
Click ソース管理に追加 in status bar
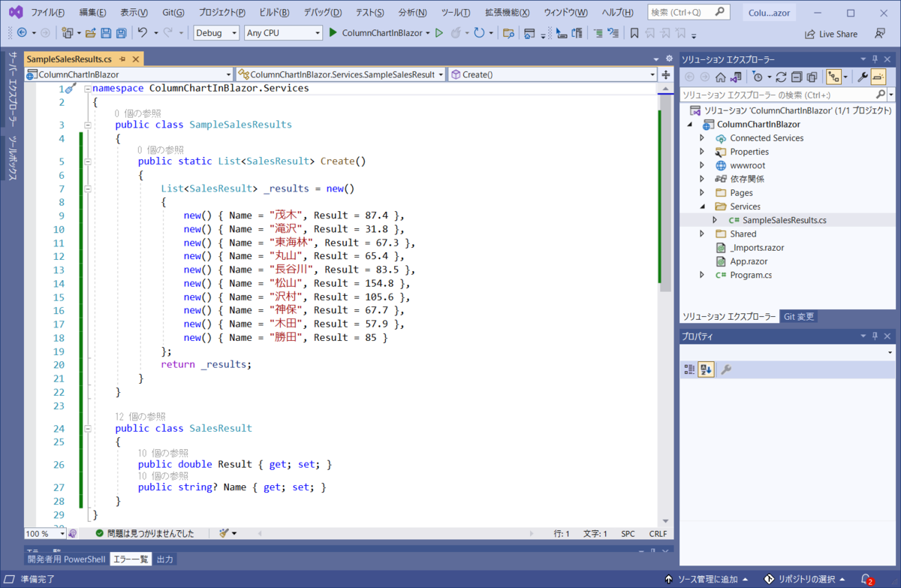pyautogui.click(x=706, y=579)
